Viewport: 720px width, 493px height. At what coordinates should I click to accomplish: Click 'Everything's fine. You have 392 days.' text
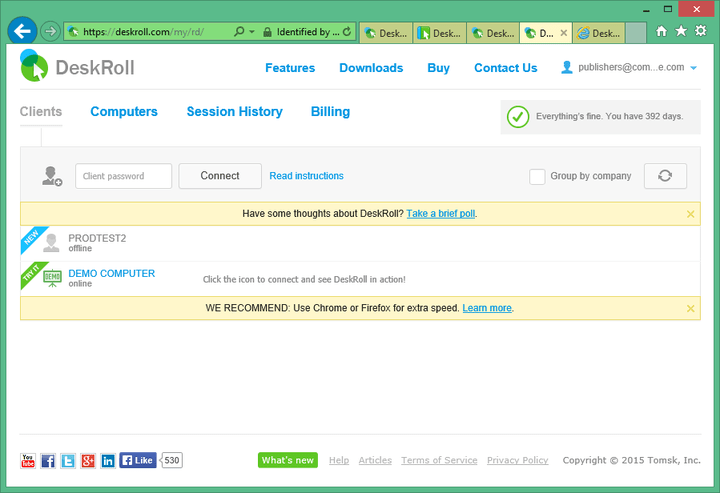(x=609, y=117)
